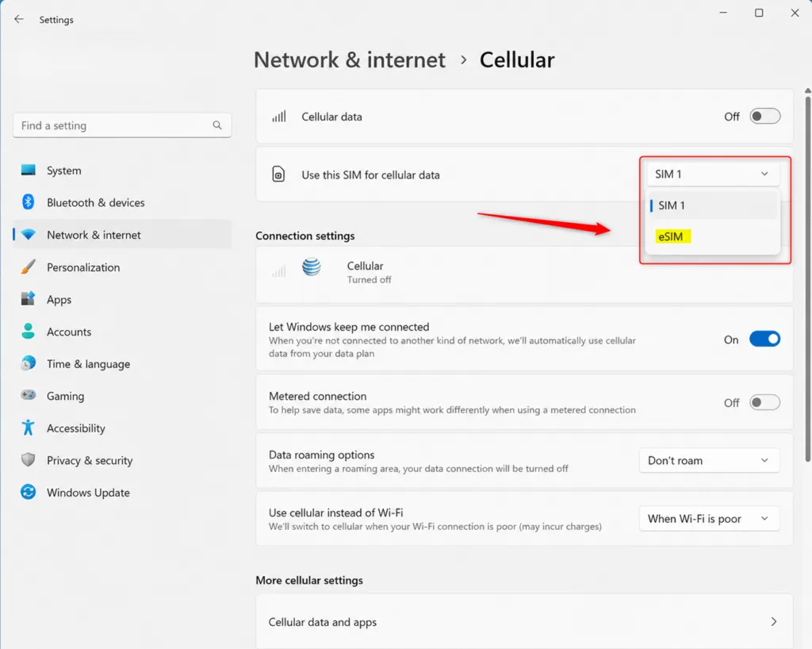The height and width of the screenshot is (649, 812).
Task: Open the When Wi-Fi is poor dropdown
Action: point(709,518)
